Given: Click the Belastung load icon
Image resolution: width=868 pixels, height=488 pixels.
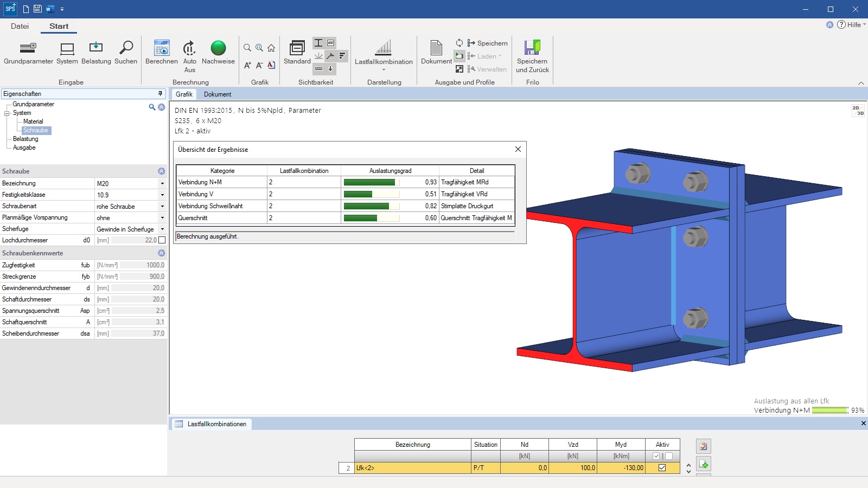Looking at the screenshot, I should (96, 49).
